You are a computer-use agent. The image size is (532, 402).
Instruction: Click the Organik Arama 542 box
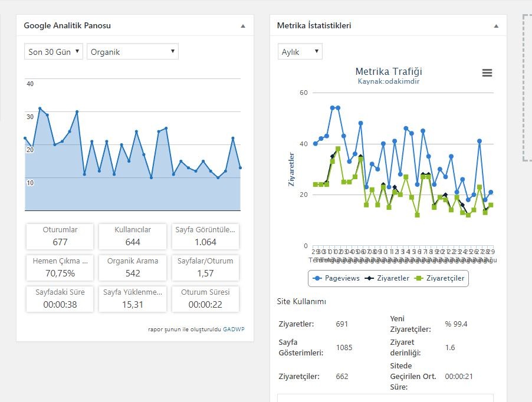133,268
